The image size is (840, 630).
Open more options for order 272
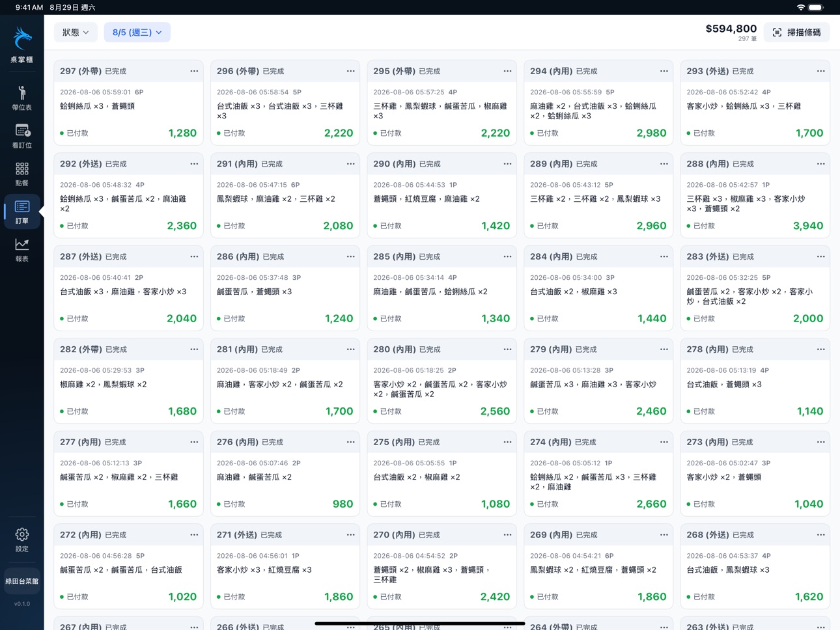click(194, 535)
